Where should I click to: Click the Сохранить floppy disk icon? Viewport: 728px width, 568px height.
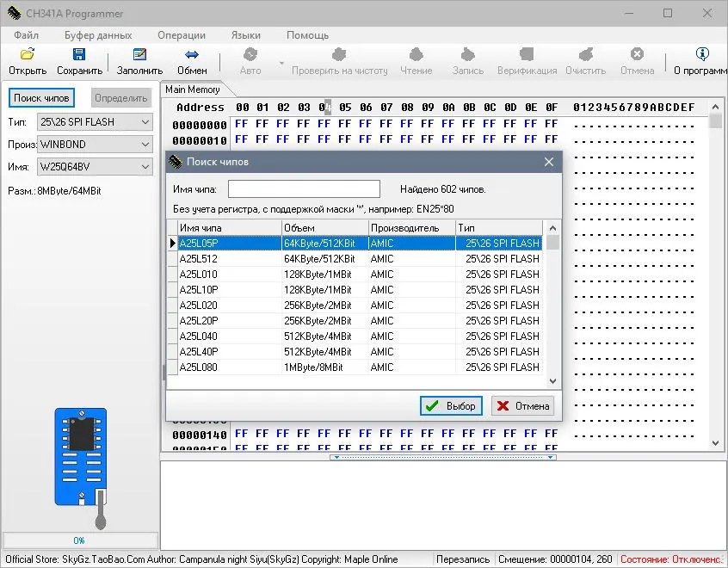click(79, 54)
